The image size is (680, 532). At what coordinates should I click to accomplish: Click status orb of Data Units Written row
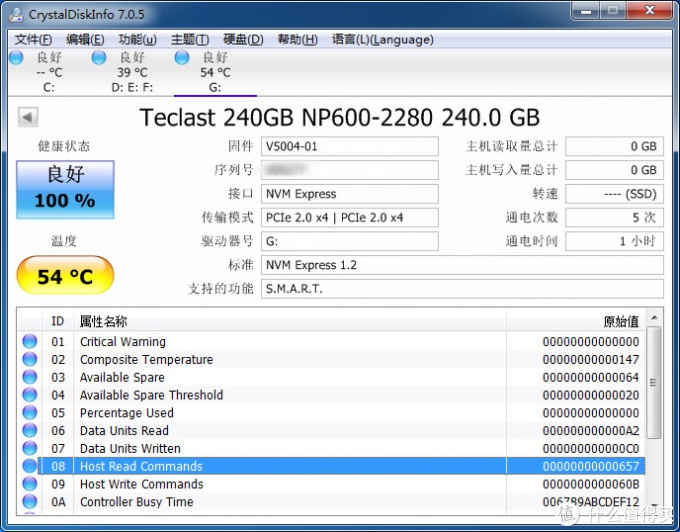(x=30, y=448)
